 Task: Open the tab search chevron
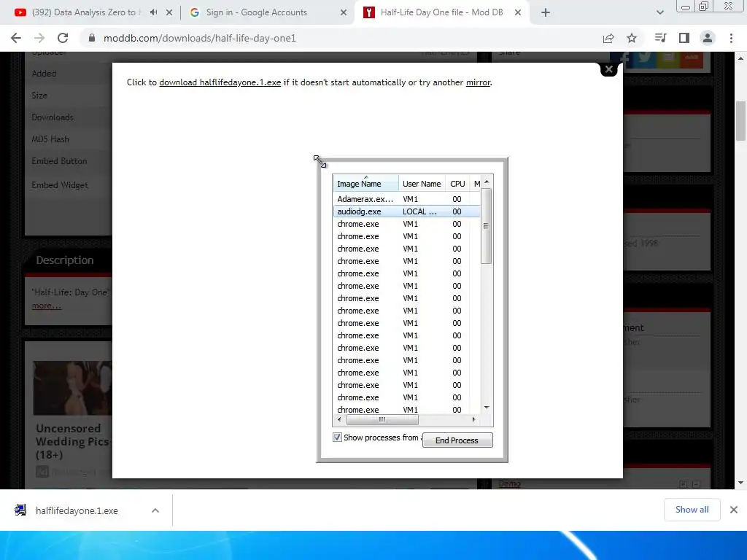coord(659,13)
